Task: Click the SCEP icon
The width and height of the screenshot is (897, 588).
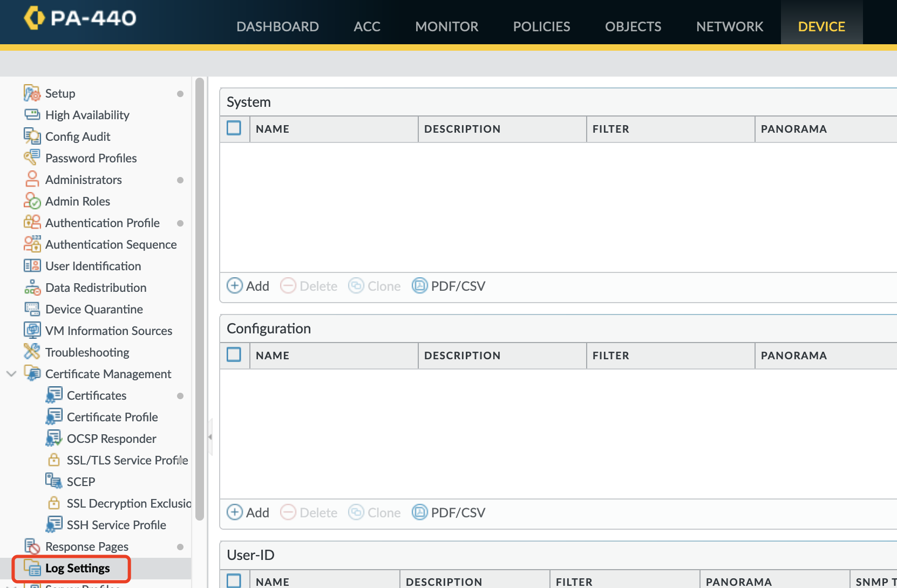Action: pyautogui.click(x=53, y=481)
